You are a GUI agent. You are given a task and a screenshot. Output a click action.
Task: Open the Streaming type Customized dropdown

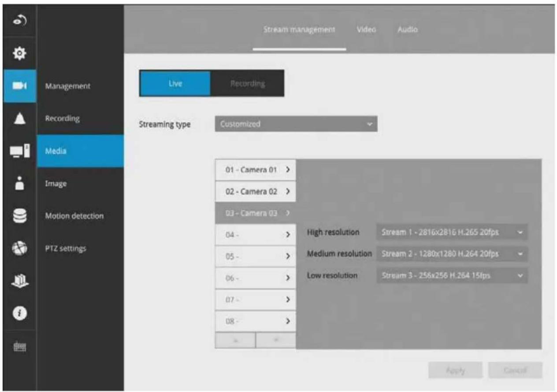[296, 124]
